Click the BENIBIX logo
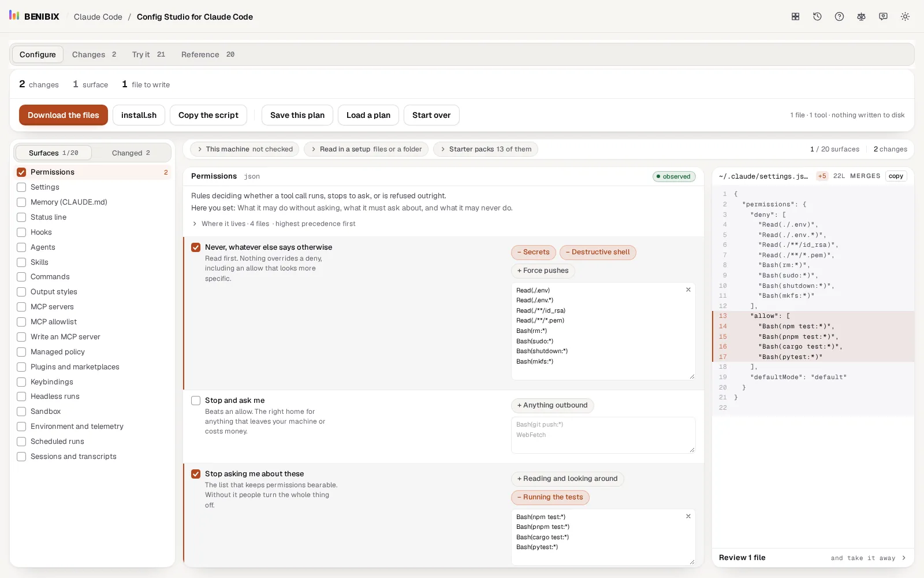The height and width of the screenshot is (578, 924). coord(34,16)
